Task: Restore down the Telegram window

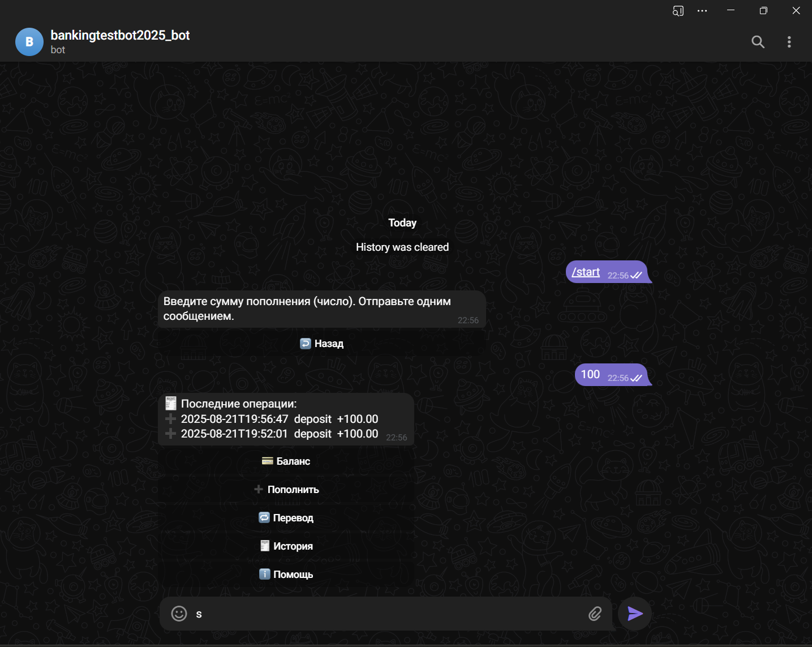Action: point(763,11)
